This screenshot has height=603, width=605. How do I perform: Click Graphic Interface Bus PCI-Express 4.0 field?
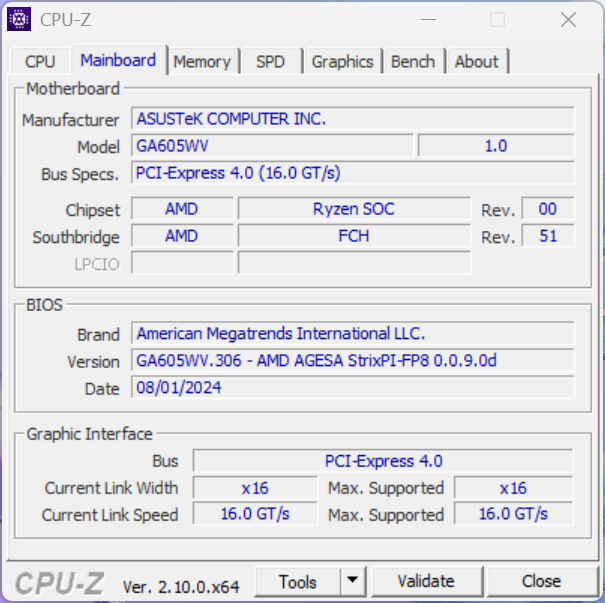tap(383, 461)
